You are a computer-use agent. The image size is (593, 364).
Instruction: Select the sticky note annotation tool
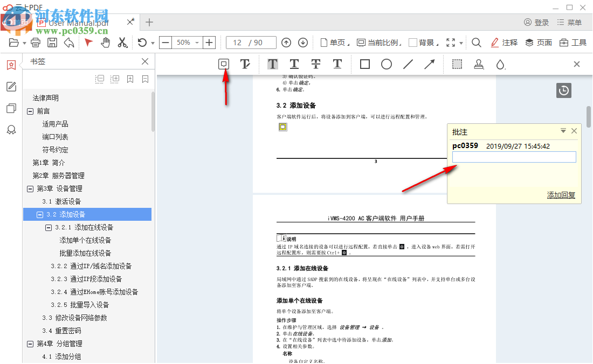pos(223,64)
